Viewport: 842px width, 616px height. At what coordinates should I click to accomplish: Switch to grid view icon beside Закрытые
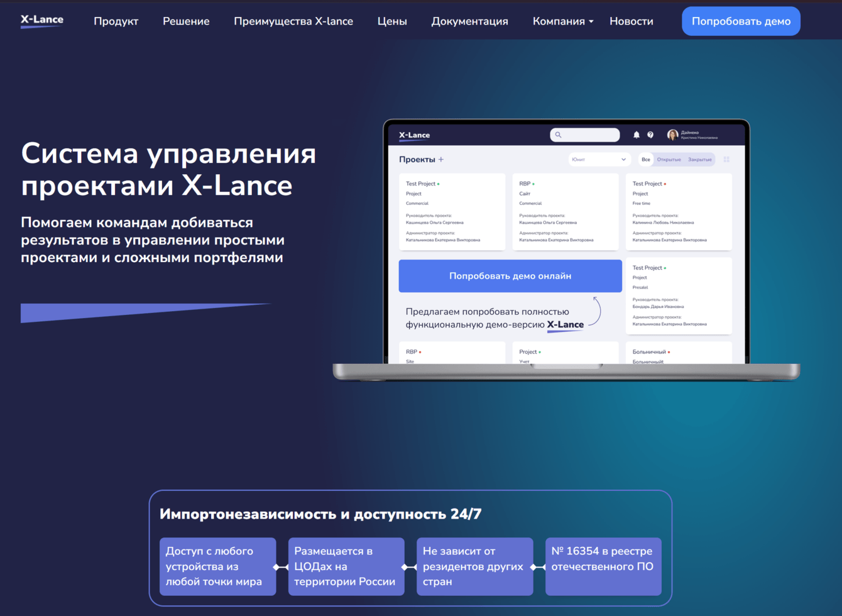[726, 160]
